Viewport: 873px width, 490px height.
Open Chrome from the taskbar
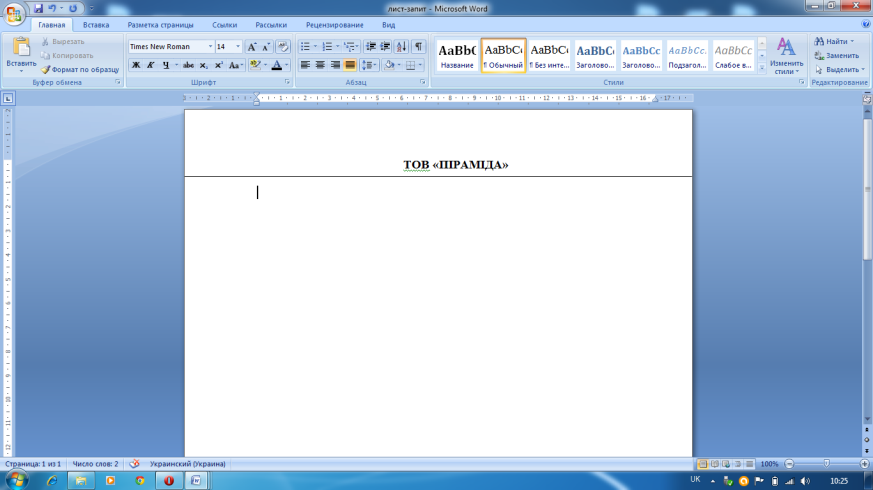[140, 481]
